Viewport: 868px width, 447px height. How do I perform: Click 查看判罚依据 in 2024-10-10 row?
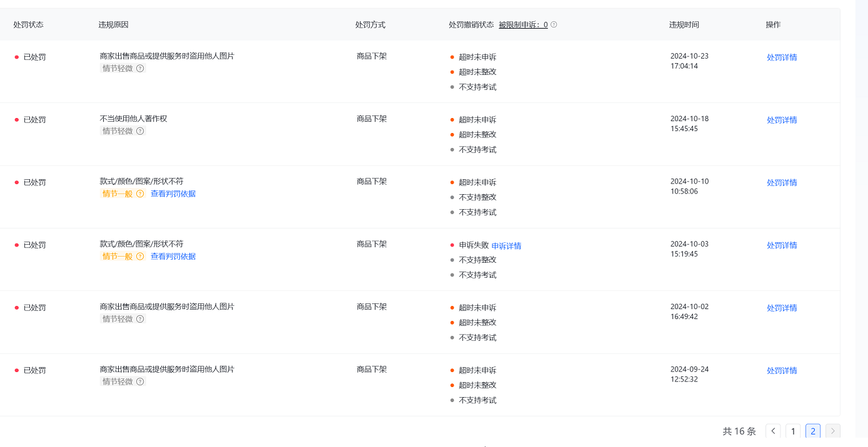coord(173,194)
